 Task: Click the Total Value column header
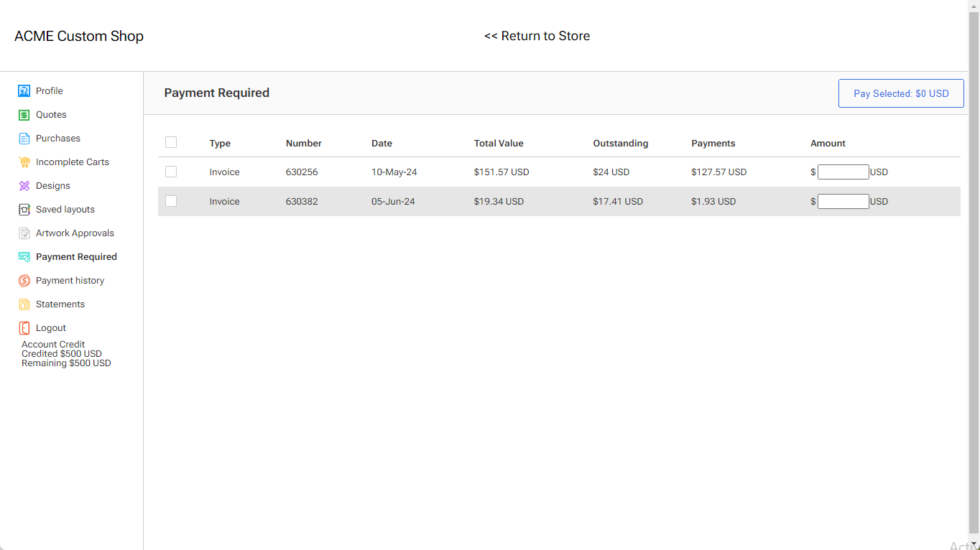point(499,144)
